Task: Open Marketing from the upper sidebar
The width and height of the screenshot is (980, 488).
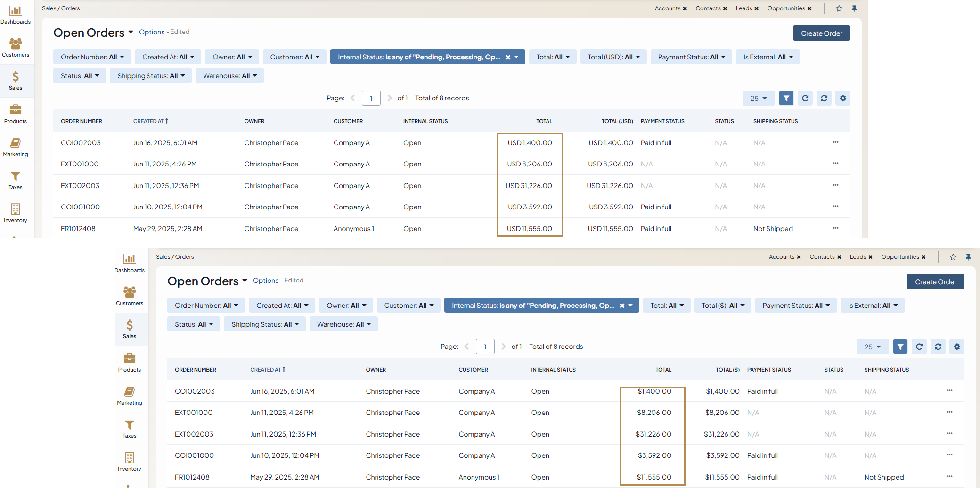Action: (15, 147)
